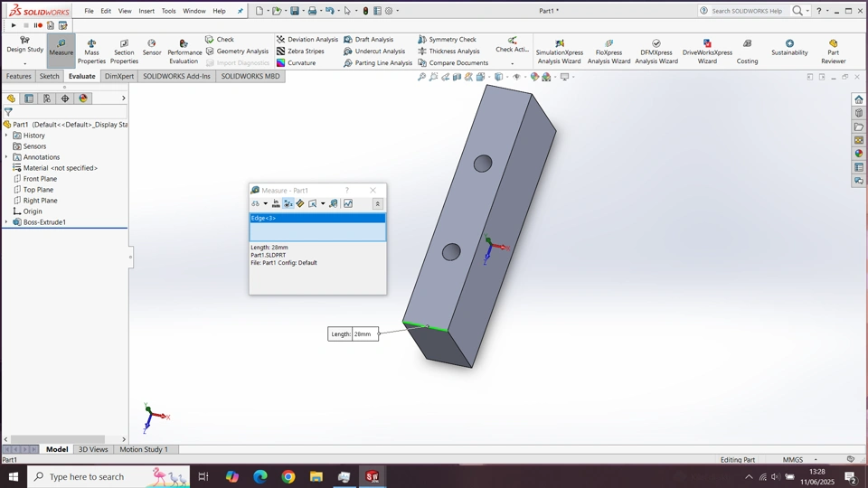Open Projected On dropdown arrow in Measure dialog
The image size is (868, 488).
coord(323,203)
